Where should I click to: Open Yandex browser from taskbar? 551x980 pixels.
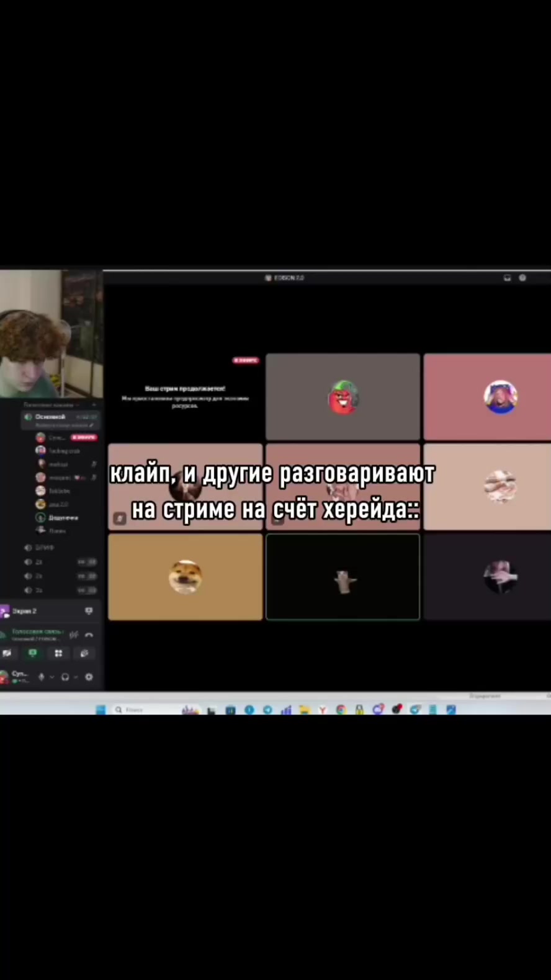click(322, 710)
